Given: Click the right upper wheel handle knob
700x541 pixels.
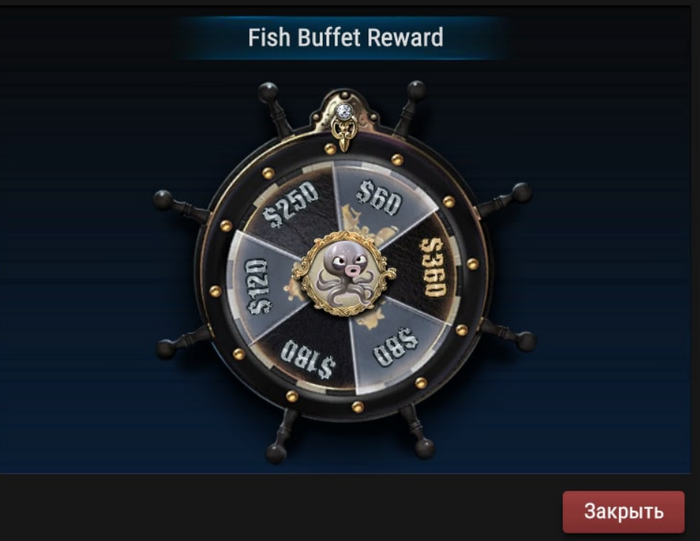Looking at the screenshot, I should point(522,193).
